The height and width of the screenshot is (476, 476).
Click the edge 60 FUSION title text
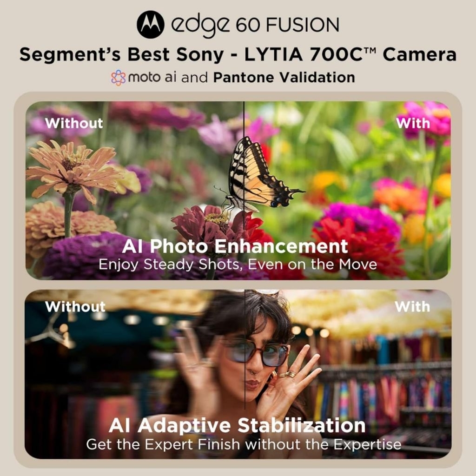(255, 26)
